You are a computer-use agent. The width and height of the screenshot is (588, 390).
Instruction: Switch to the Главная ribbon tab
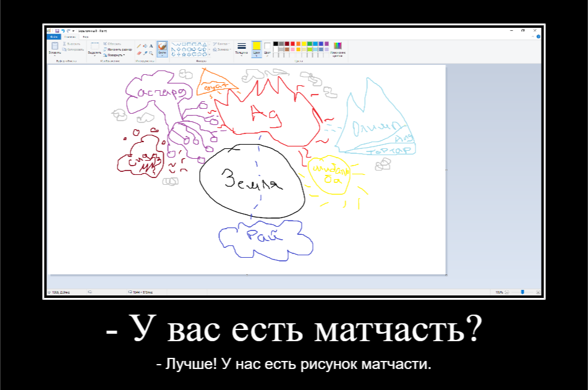[70, 36]
